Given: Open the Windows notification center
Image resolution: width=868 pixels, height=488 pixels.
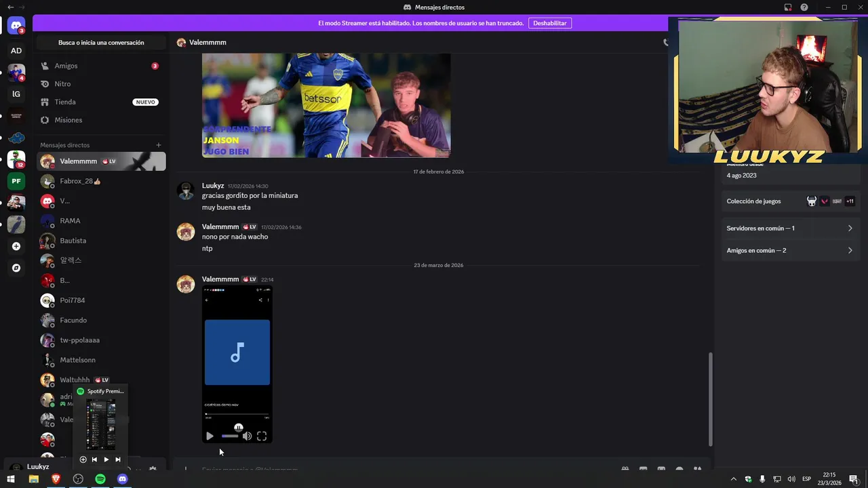Looking at the screenshot, I should point(854,479).
